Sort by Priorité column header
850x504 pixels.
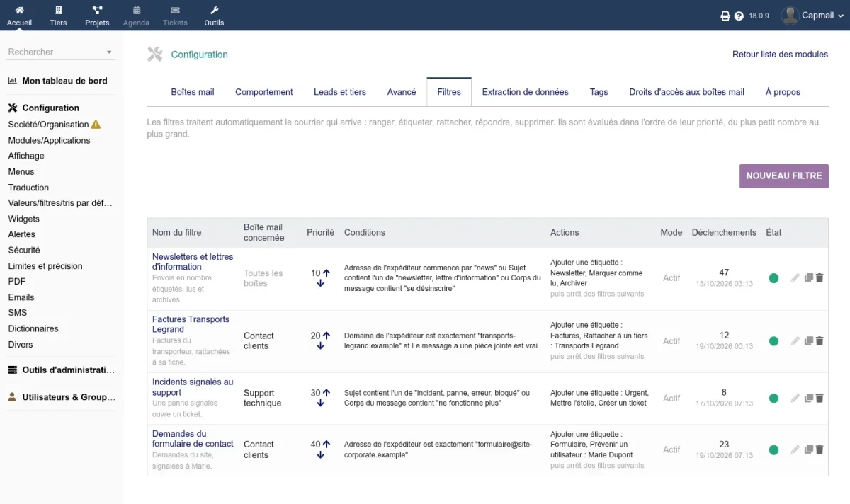[x=320, y=232]
